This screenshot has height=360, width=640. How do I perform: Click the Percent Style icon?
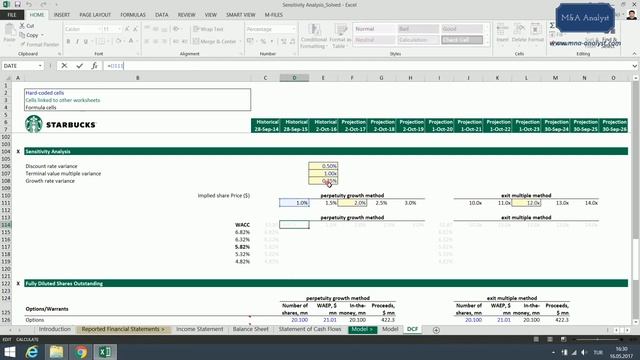pyautogui.click(x=263, y=41)
